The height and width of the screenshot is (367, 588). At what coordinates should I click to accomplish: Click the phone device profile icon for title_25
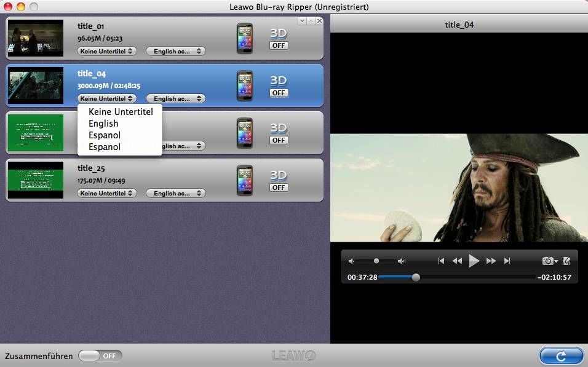(x=245, y=180)
